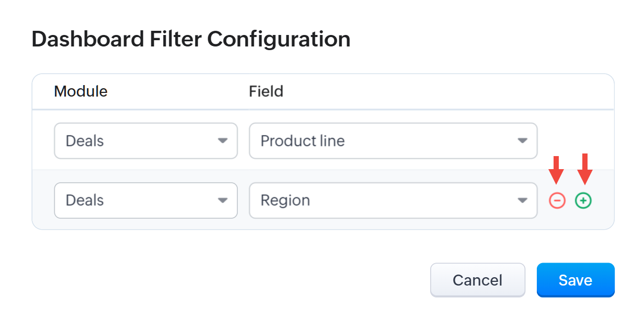Select the Deals text beside Region field
Screen dimensions: 644x320
click(85, 200)
